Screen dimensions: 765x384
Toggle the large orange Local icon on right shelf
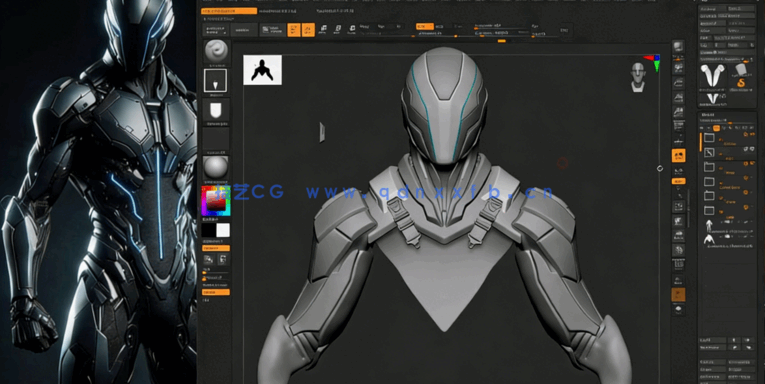pyautogui.click(x=678, y=156)
